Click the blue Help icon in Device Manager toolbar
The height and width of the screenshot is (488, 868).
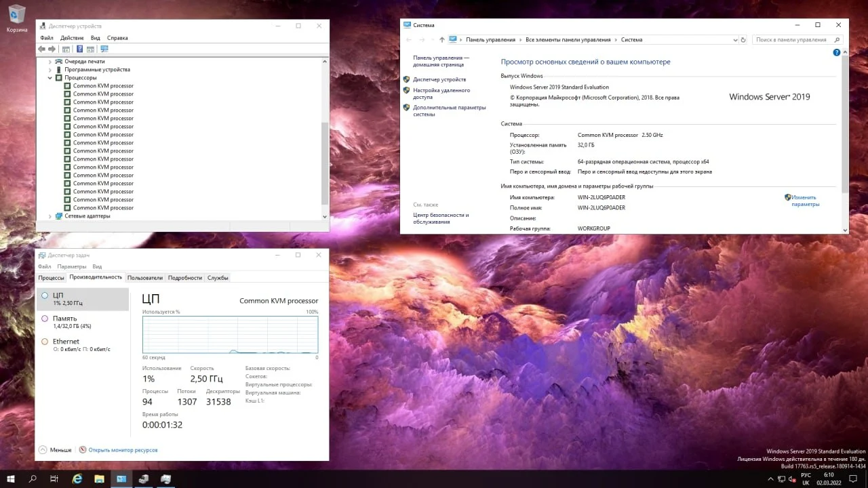[80, 49]
